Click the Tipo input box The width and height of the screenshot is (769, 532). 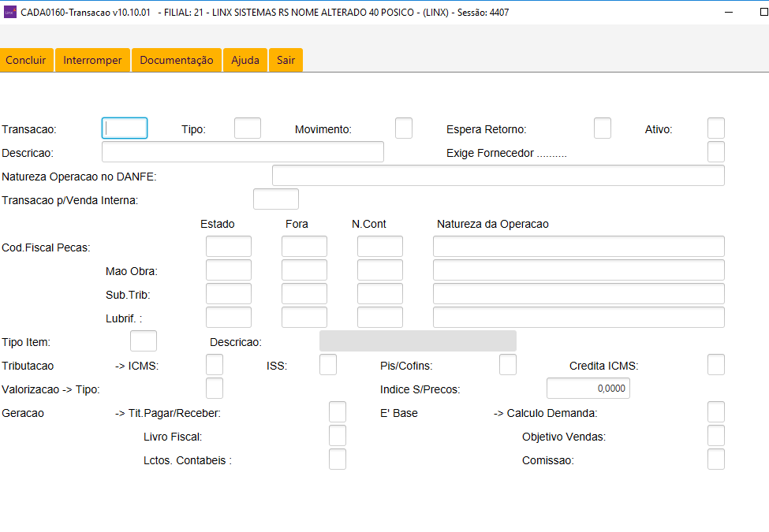248,128
